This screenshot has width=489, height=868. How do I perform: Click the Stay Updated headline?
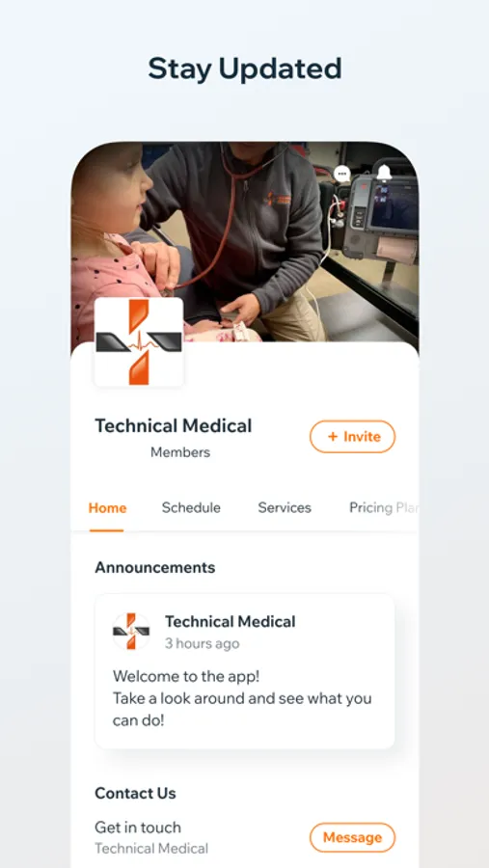point(245,68)
